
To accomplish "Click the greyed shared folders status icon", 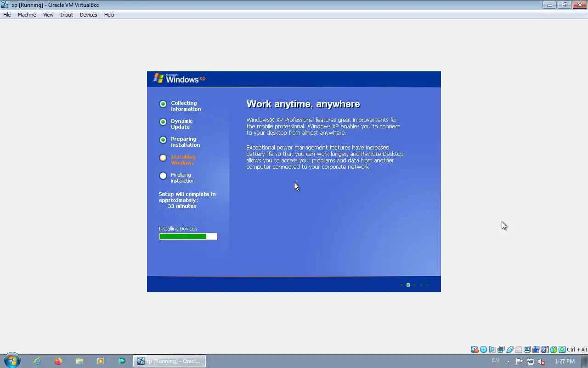I will click(x=519, y=350).
